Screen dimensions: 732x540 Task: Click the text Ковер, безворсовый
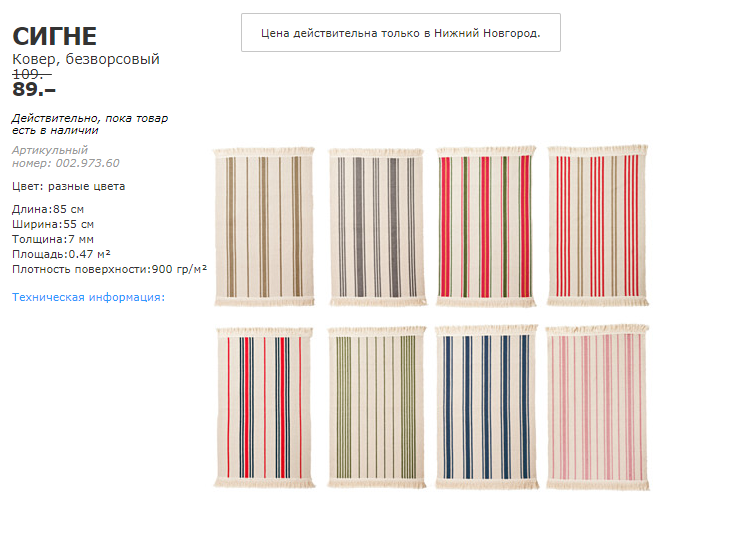click(x=86, y=59)
